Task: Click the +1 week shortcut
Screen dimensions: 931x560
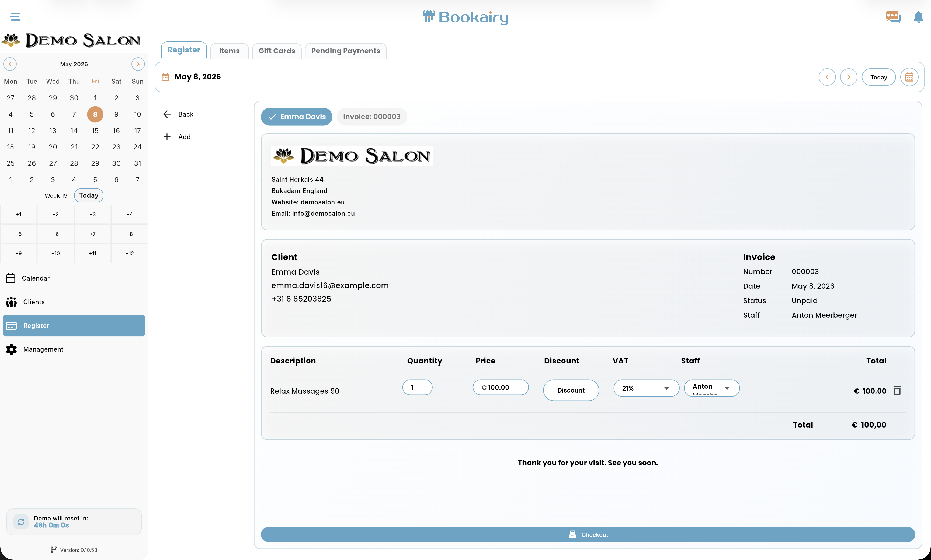Action: click(19, 214)
